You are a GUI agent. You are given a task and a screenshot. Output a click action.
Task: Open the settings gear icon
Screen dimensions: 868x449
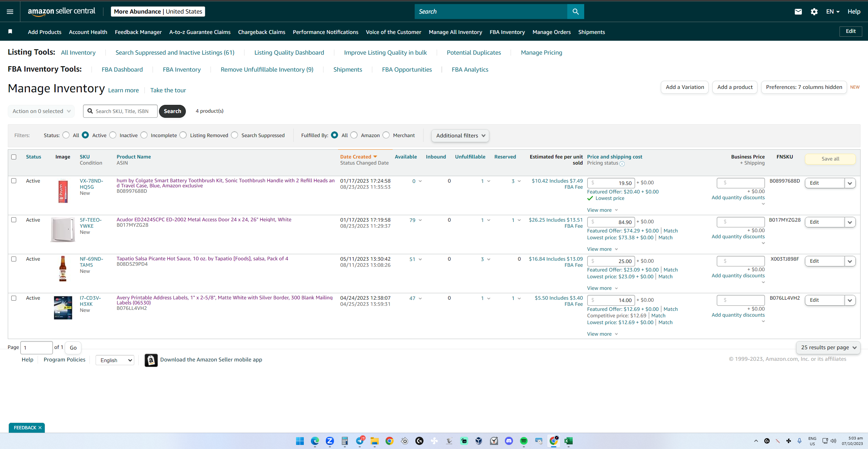814,12
